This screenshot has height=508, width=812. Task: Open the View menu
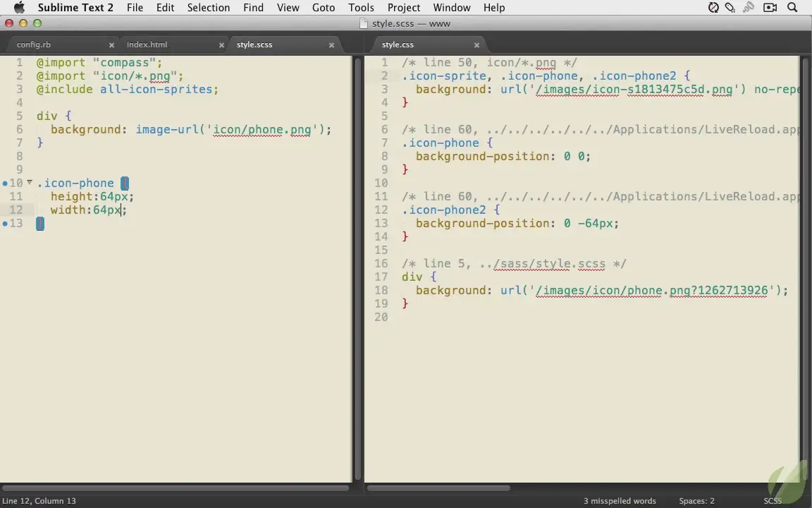tap(288, 7)
